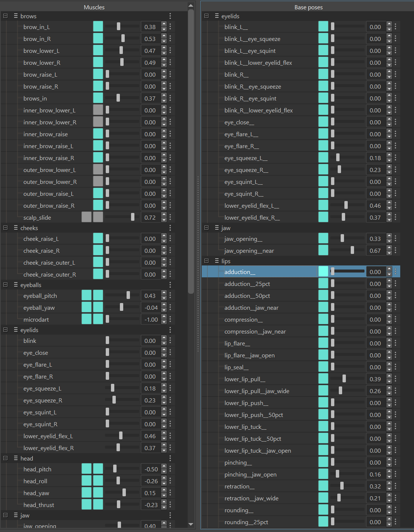Toggle the teal square on lip_seal__ row
The image size is (414, 532).
coord(323,367)
